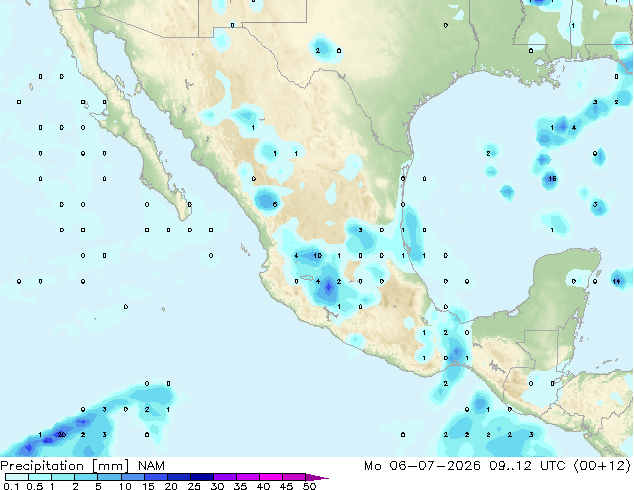The image size is (634, 490).
Task: Click the 'NAM' model label
Action: click(x=151, y=466)
